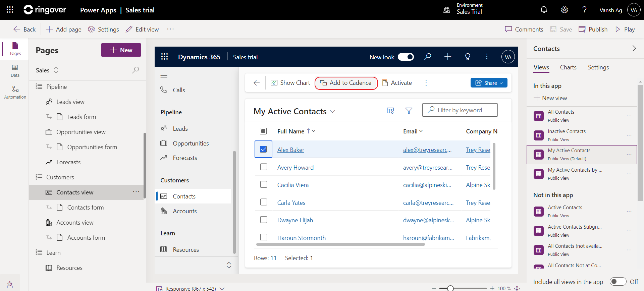Click the Publish button
This screenshot has height=291, width=644.
[593, 29]
